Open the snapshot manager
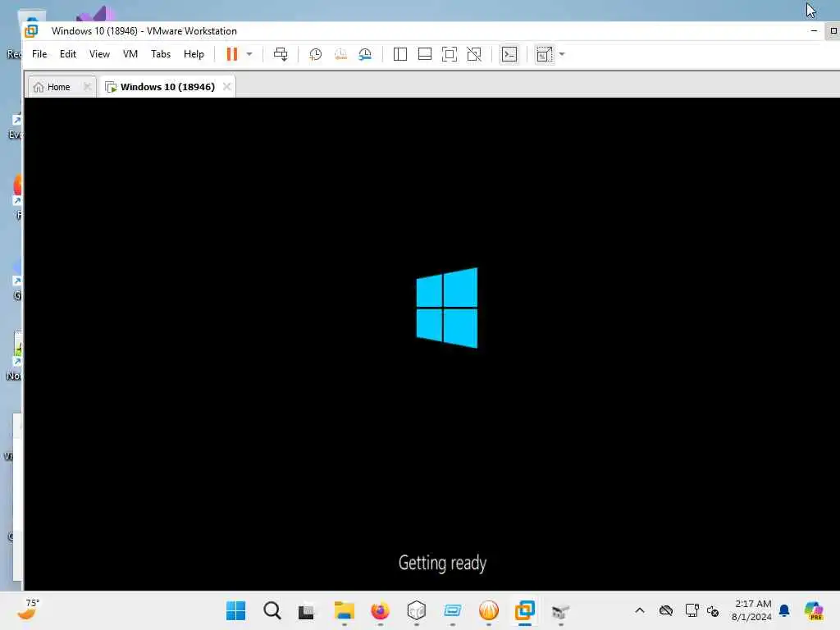 365,54
